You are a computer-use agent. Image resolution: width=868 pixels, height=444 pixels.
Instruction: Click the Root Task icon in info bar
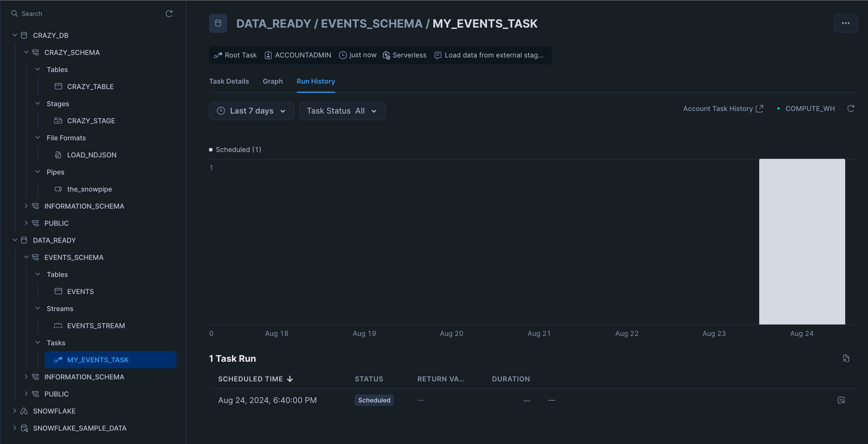tap(218, 55)
